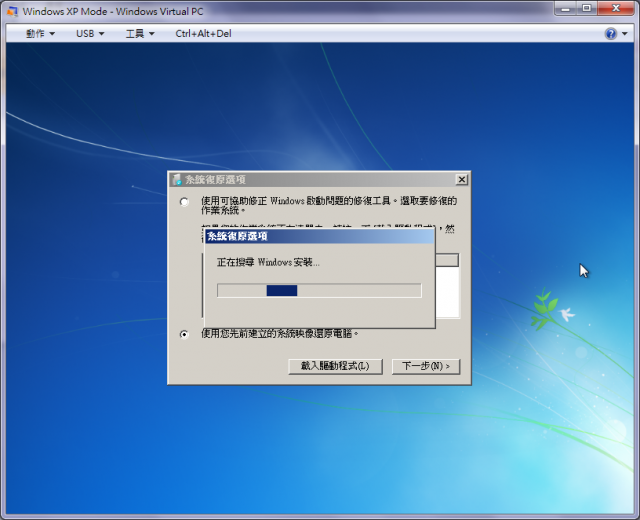Send Ctrl+Alt+Del to the virtual machine
The image size is (640, 520).
(x=203, y=33)
